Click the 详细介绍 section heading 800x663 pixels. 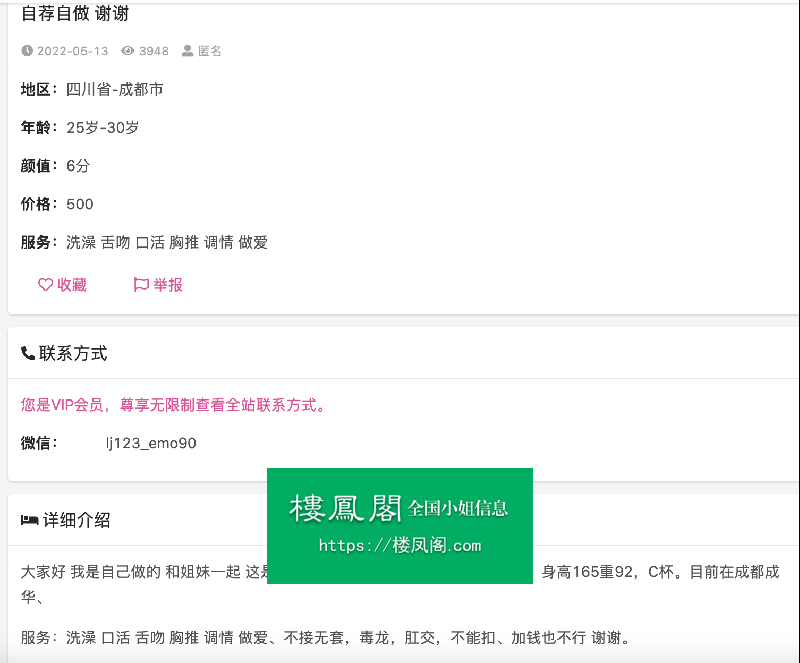click(77, 520)
